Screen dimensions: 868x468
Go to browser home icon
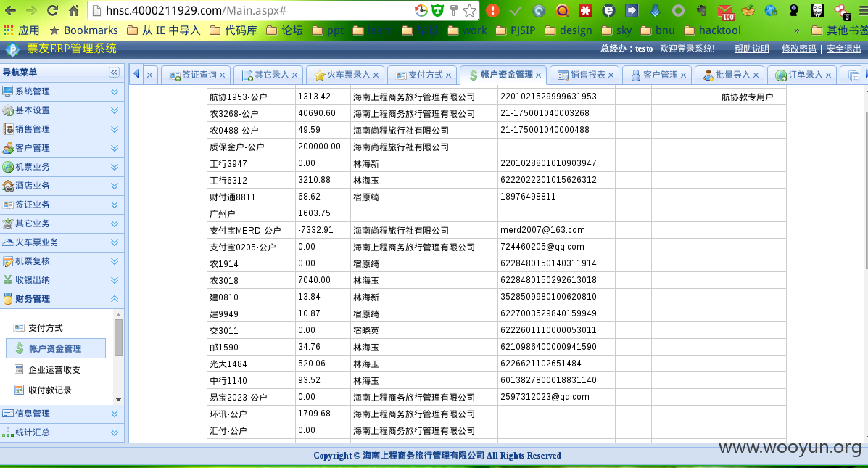point(74,11)
